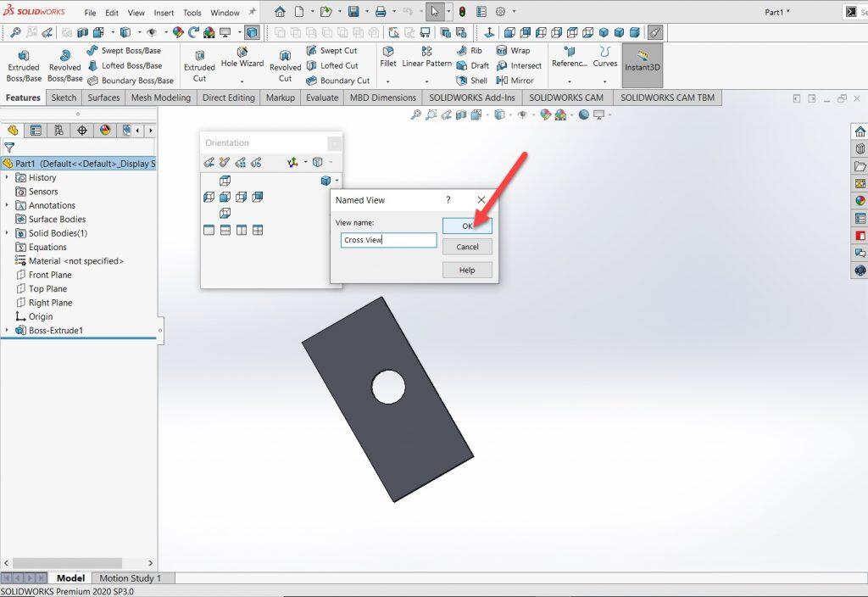The height and width of the screenshot is (597, 868).
Task: Click OK in Named View dialog
Action: (x=467, y=226)
